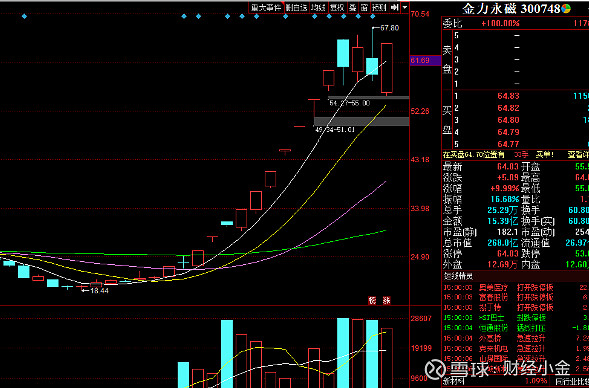This screenshot has height=388, width=589.
Task: Click pie chart icon beside 300748
Action: point(566,9)
